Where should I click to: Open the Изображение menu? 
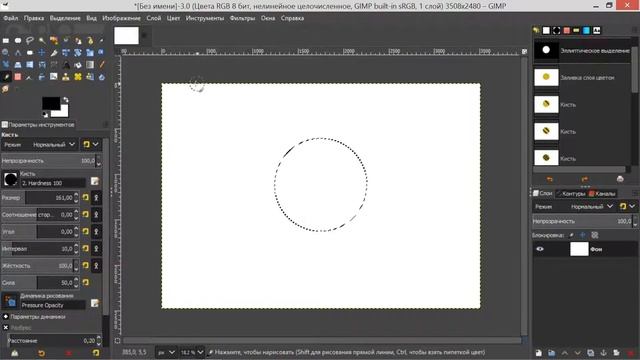(121, 18)
